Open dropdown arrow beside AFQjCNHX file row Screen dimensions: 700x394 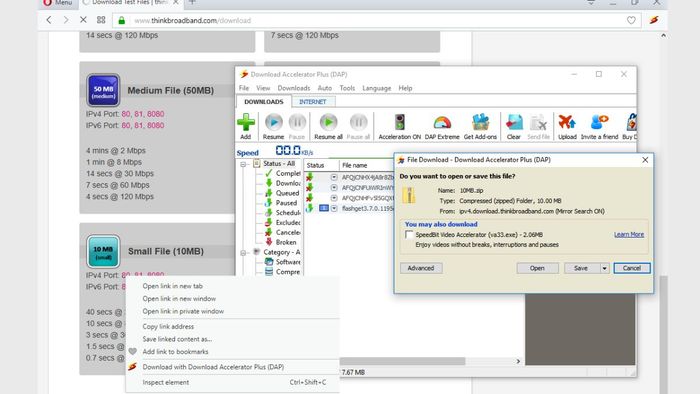tap(334, 177)
